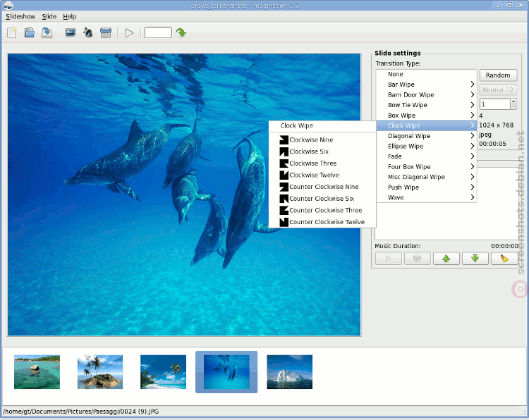Increase the slide duration with up stepper

tap(513, 101)
